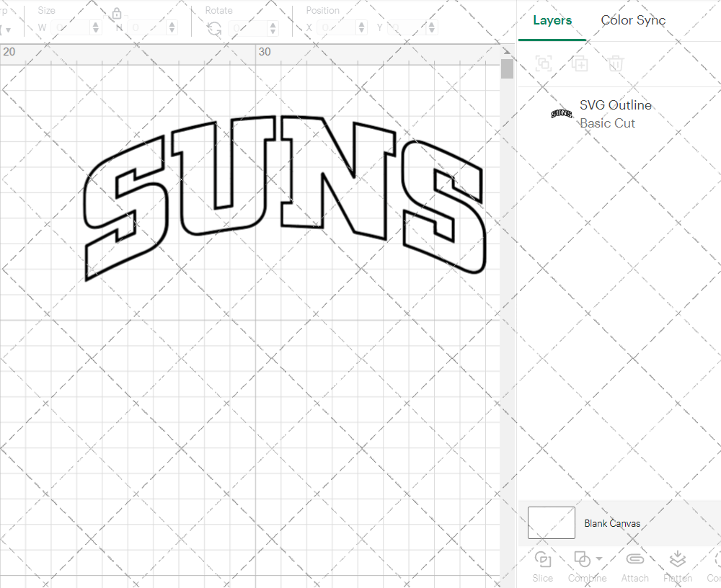
Task: Click the SVG Outline layer thumbnail
Action: (x=559, y=113)
